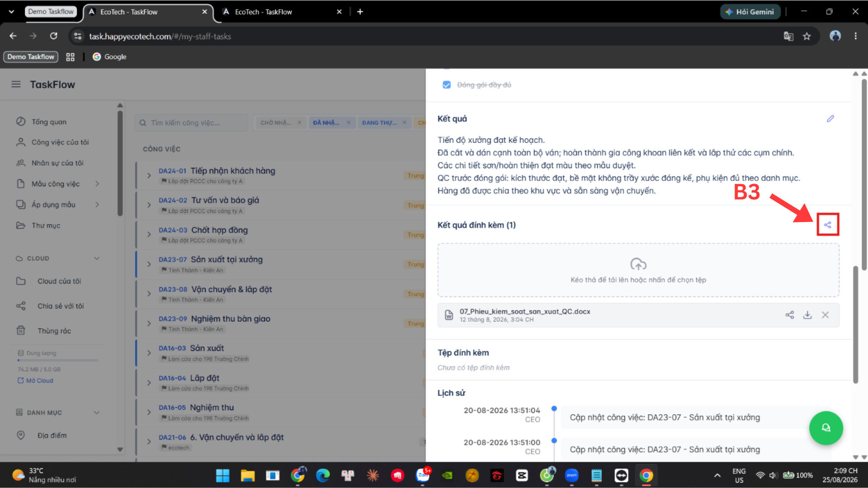Click the Tìm kiếm công việc search field
The image size is (868, 488).
pyautogui.click(x=191, y=123)
